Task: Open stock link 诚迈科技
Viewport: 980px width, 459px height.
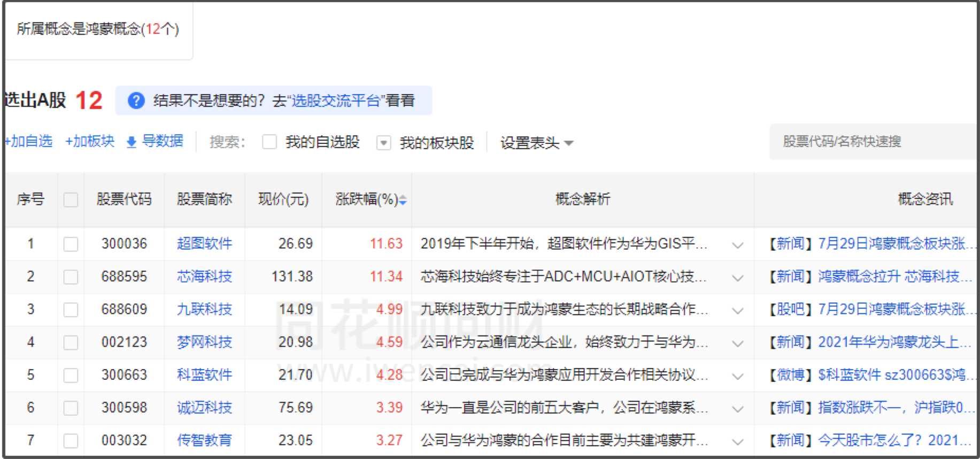Action: (x=204, y=407)
